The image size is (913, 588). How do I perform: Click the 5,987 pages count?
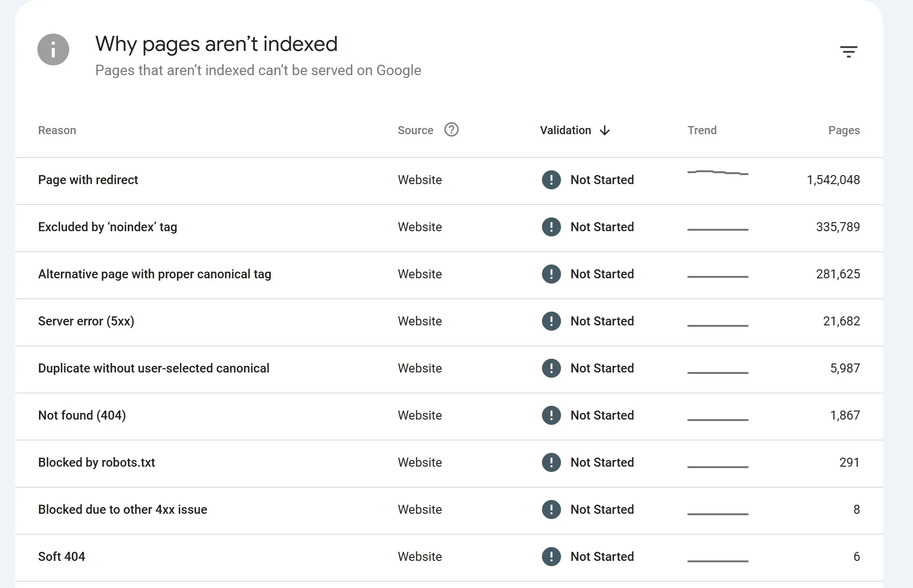845,368
